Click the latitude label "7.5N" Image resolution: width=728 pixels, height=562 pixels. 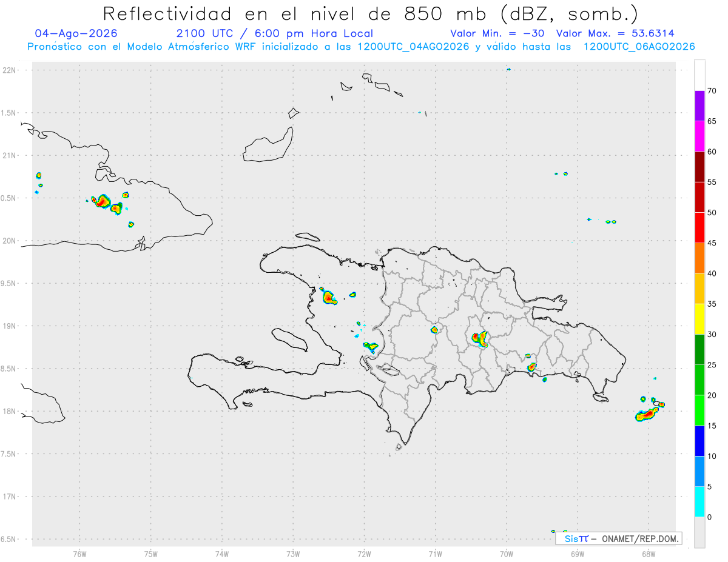(x=8, y=454)
